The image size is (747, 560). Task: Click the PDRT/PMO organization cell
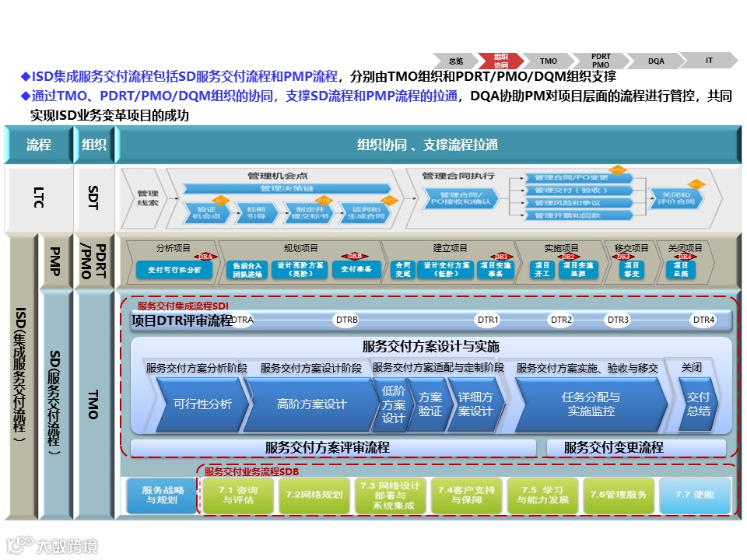click(x=94, y=261)
